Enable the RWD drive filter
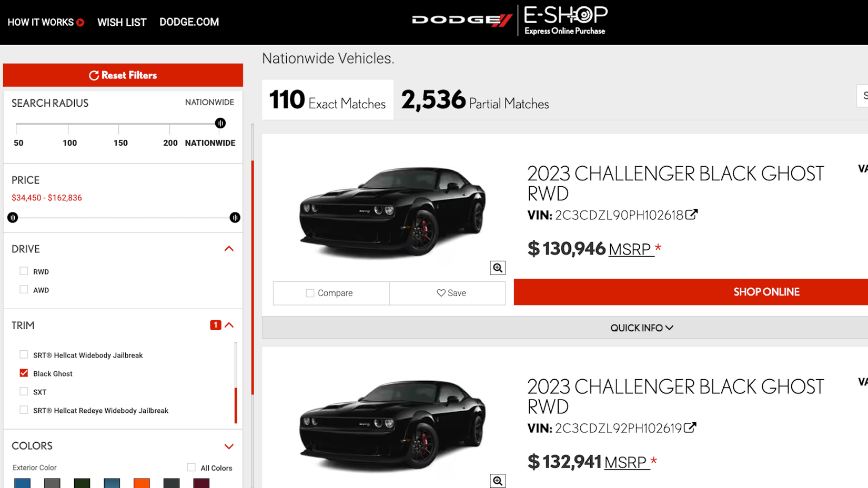This screenshot has height=488, width=868. click(x=24, y=270)
